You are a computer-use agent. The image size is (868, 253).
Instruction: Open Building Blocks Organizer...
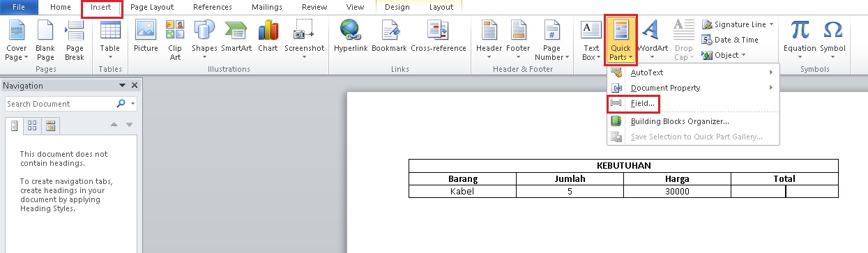693,121
